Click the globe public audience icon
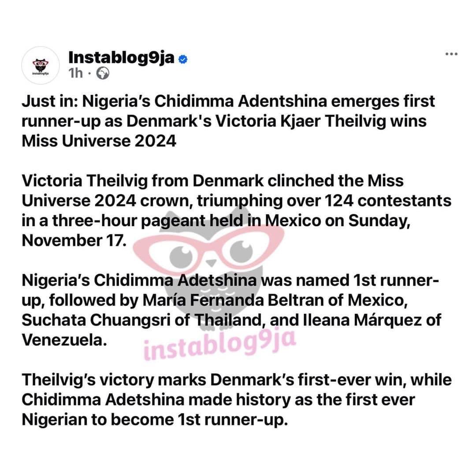The image size is (476, 476). click(x=103, y=73)
